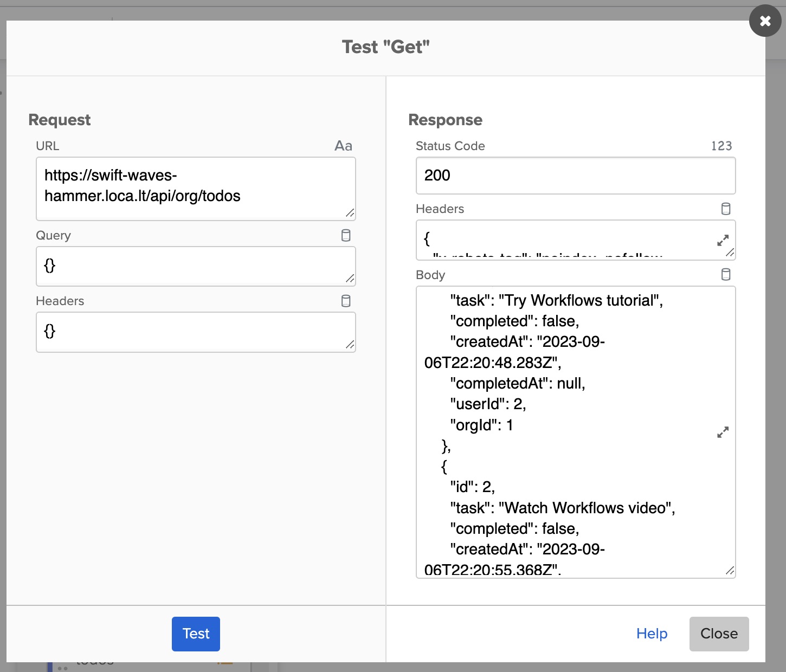This screenshot has width=786, height=672.
Task: Click the data icon beside response Headers
Action: pos(726,209)
